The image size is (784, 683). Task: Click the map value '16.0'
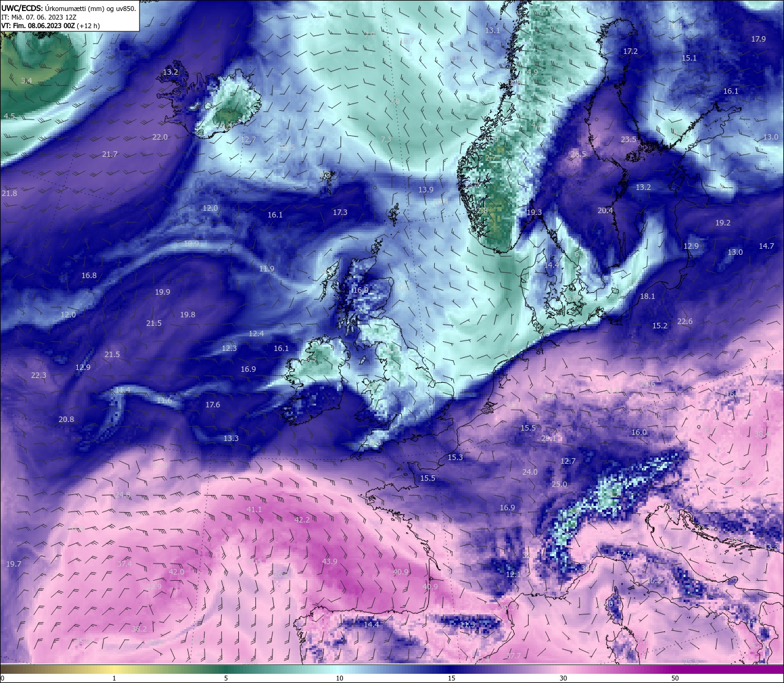(x=639, y=432)
